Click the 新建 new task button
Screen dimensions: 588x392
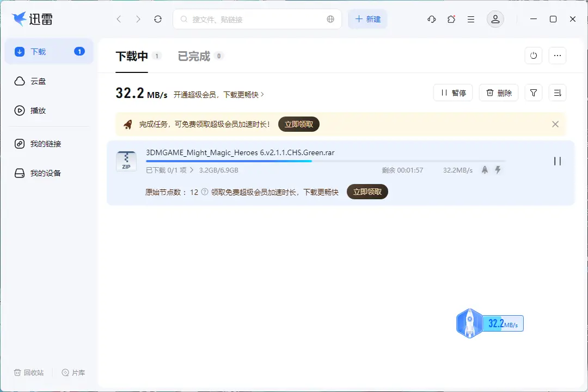(367, 19)
